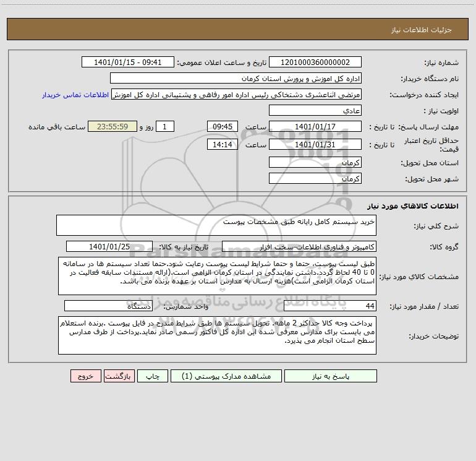
Task: Click the شهر محل تحویل field
Action: click(x=315, y=178)
